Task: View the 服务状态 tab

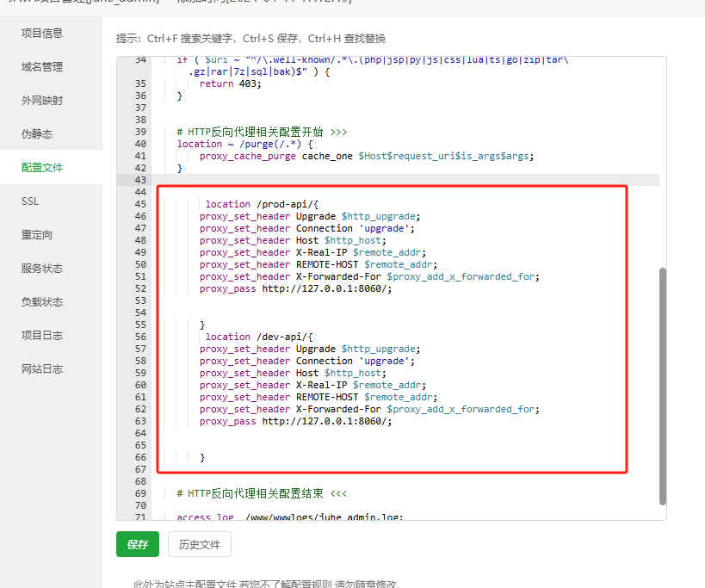Action: point(42,269)
